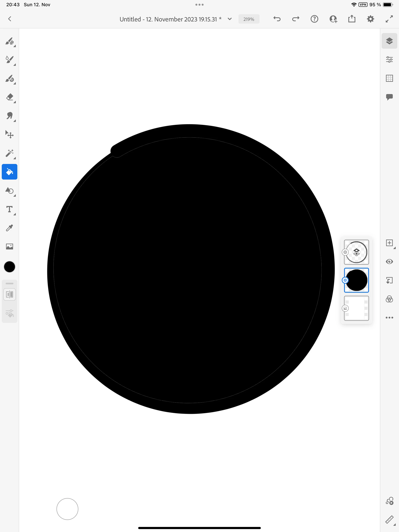Choose the vector brush tool
This screenshot has width=399, height=532.
(x=9, y=78)
